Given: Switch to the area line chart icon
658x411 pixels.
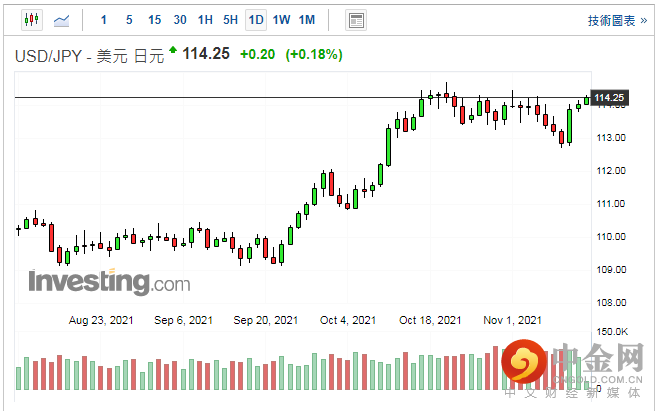Looking at the screenshot, I should coord(62,20).
